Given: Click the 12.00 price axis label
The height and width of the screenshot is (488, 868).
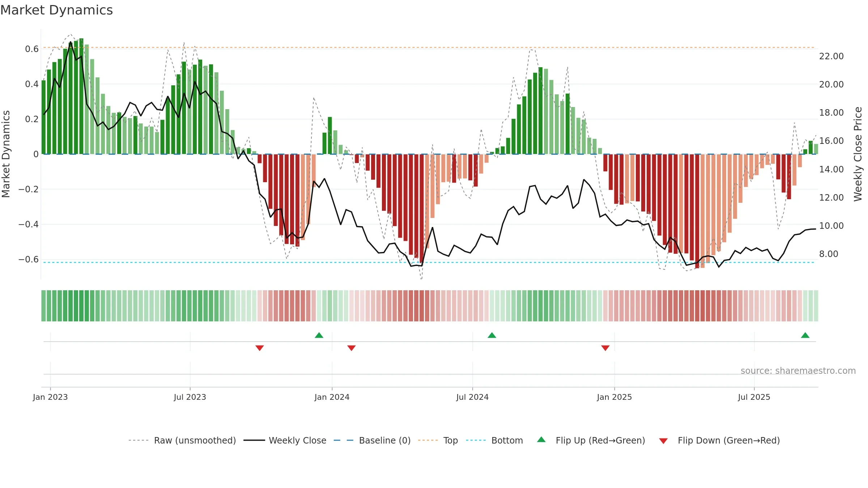Looking at the screenshot, I should 831,198.
